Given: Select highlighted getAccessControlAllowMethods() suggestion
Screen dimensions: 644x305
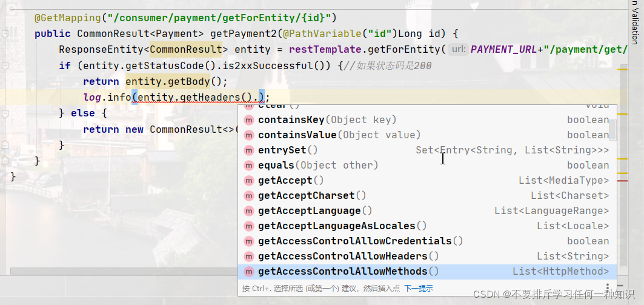Looking at the screenshot, I should point(427,272).
